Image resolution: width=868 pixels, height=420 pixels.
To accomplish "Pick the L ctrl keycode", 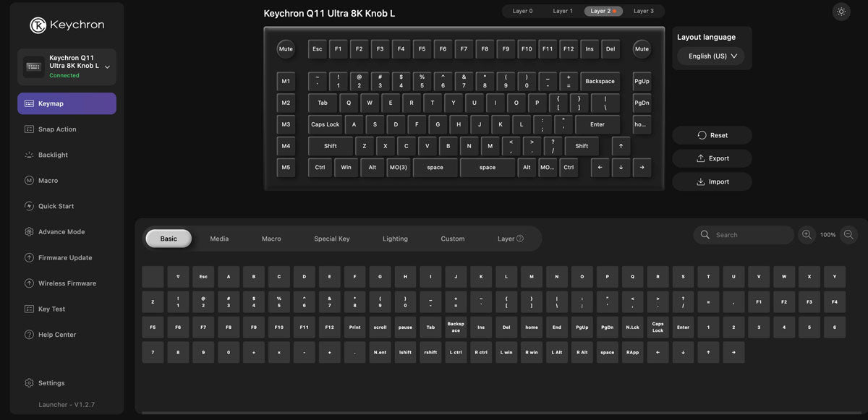I will point(456,352).
